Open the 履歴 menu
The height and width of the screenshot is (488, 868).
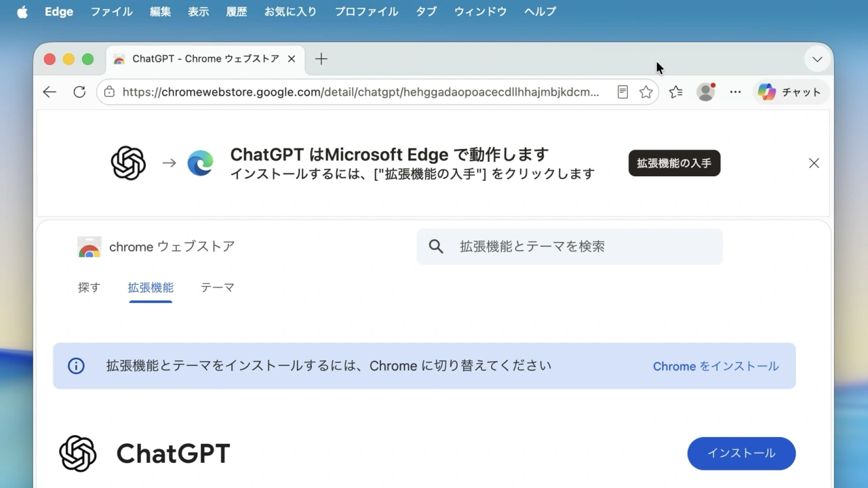click(x=237, y=12)
